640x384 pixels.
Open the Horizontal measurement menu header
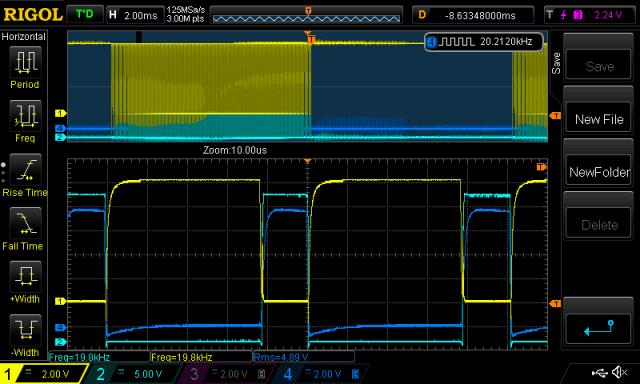point(24,37)
